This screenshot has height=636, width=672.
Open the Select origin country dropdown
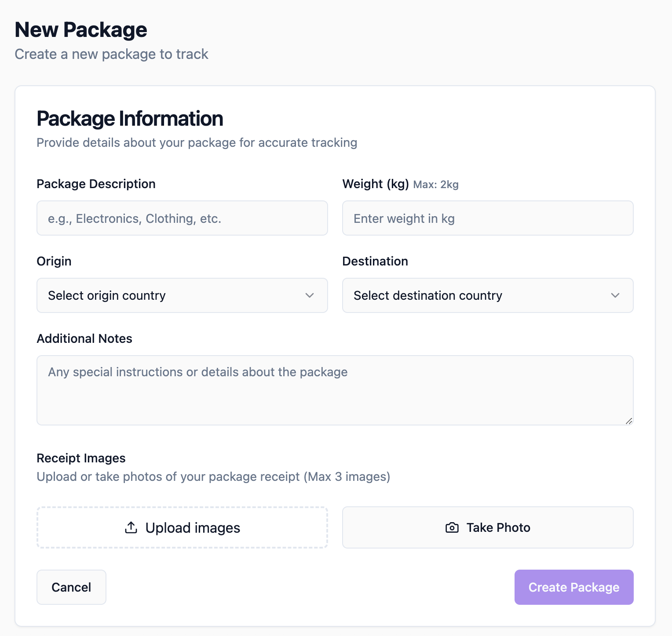[x=182, y=295]
